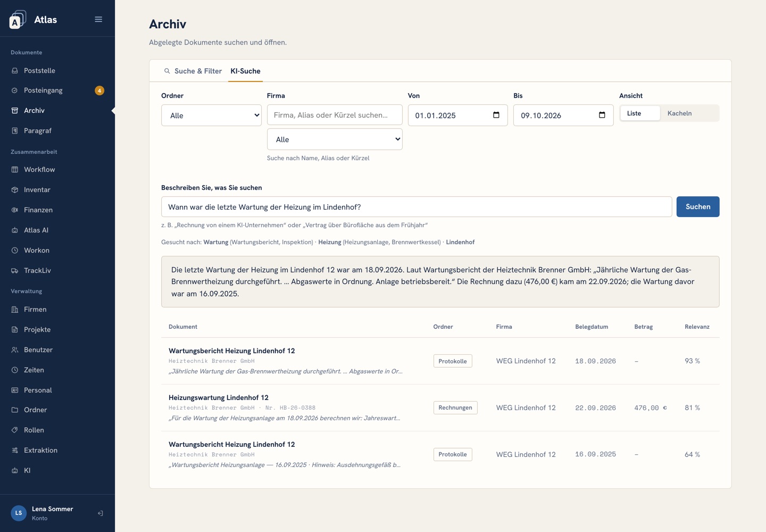Open Poststelle via its sidebar icon
Screen dimensions: 766x532
[15, 71]
